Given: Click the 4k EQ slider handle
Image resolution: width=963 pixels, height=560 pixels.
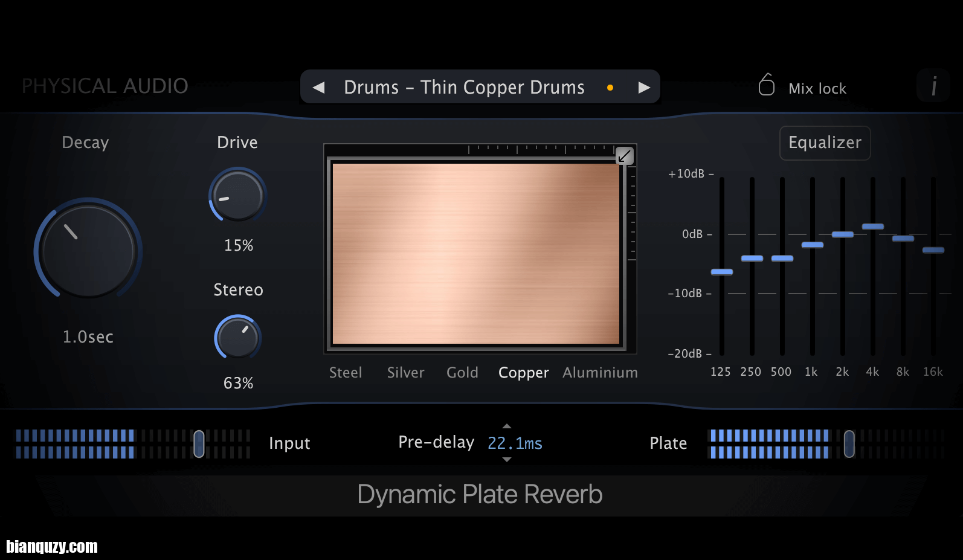Looking at the screenshot, I should [x=873, y=227].
